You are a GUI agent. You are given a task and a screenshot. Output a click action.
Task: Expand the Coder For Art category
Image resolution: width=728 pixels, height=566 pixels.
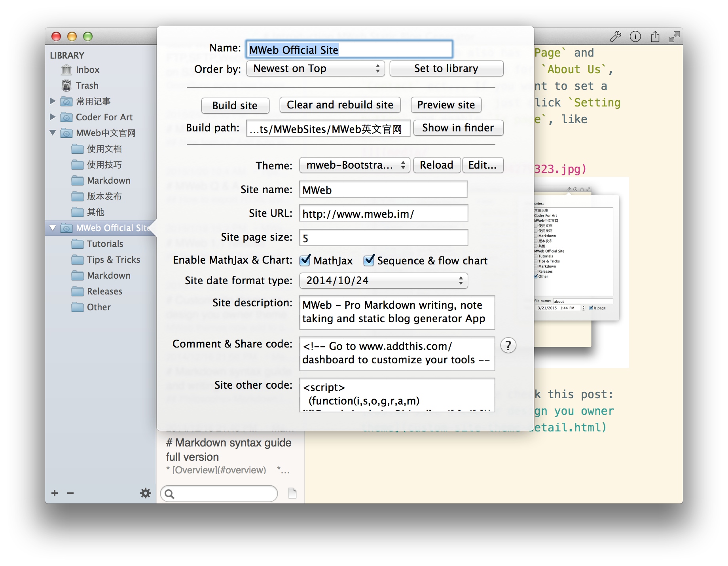tap(53, 117)
